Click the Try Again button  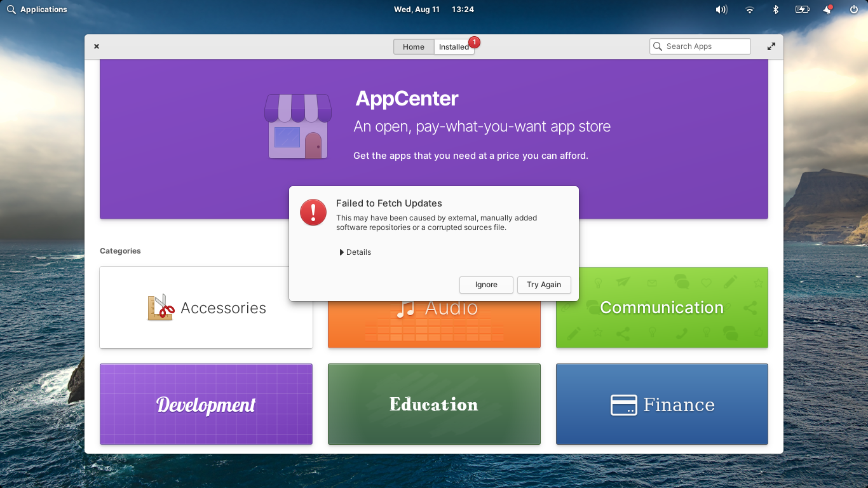(544, 285)
